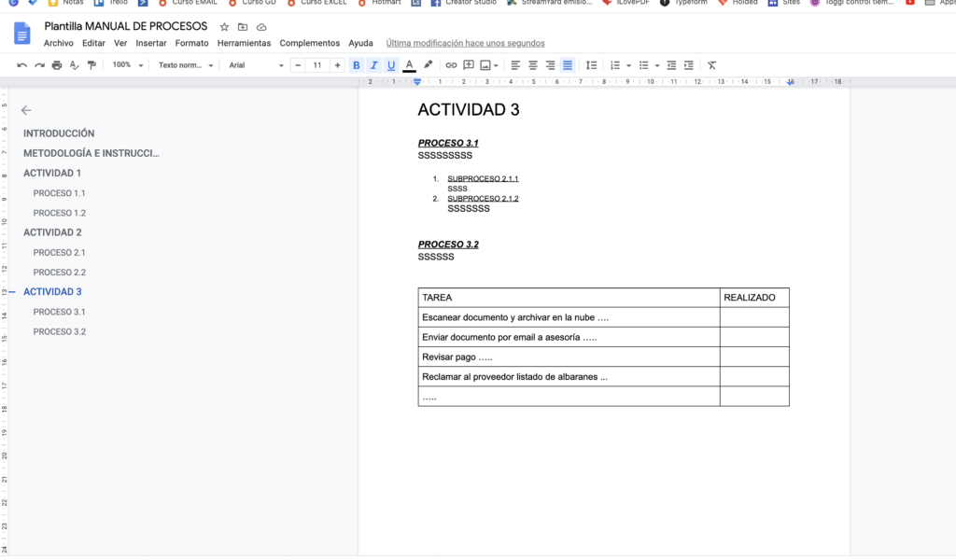Click the Trello bookmark in the browser bar
Viewport: 956px width, 560px height.
point(112,3)
